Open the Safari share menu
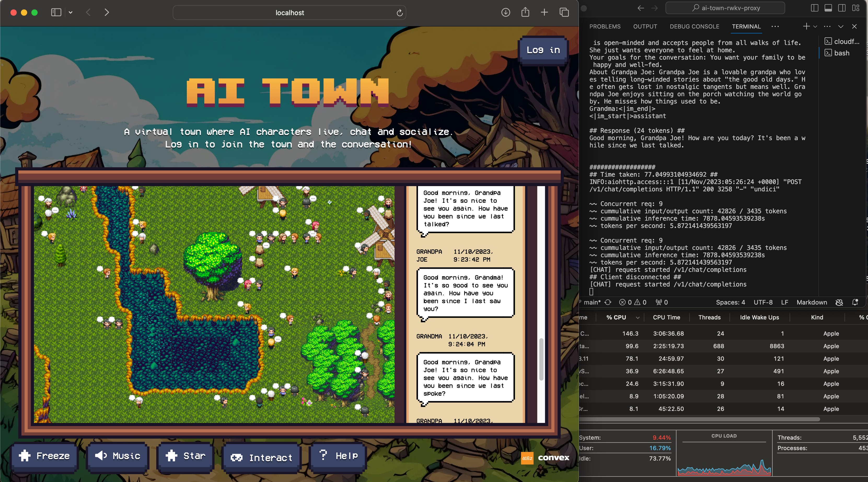The image size is (868, 482). tap(525, 12)
